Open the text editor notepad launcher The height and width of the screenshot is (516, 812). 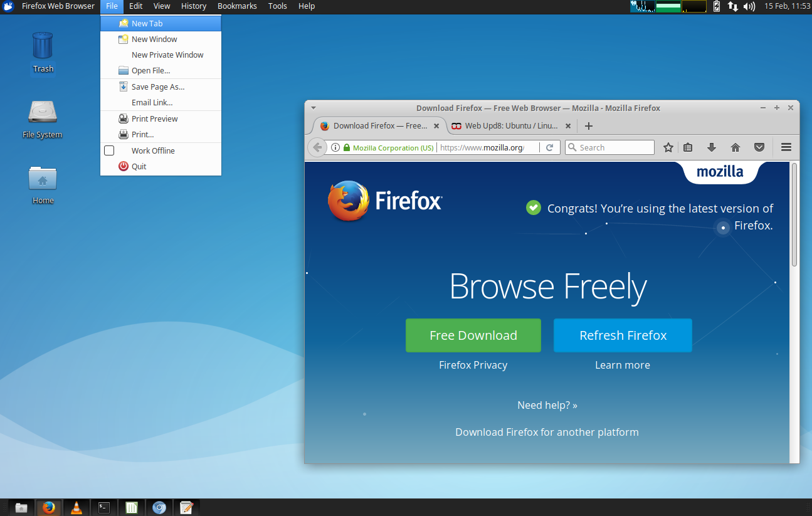click(x=186, y=508)
